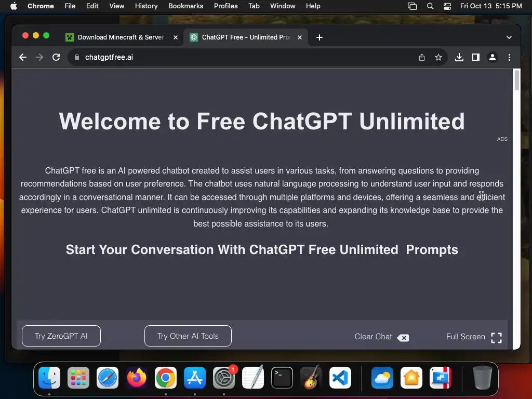532x399 pixels.
Task: Open Finder from the Dock
Action: click(x=49, y=378)
